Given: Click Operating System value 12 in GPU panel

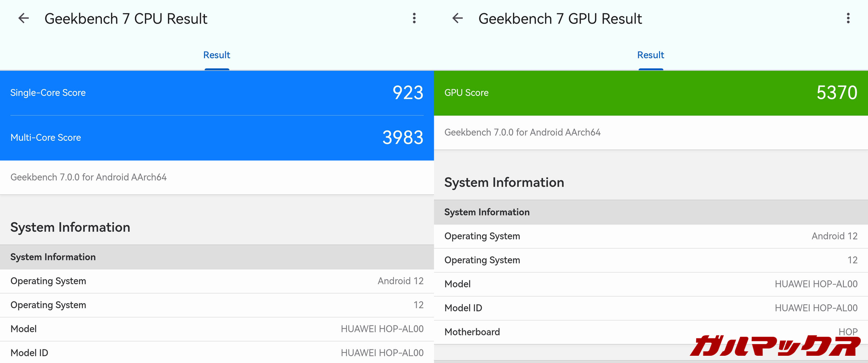Looking at the screenshot, I should tap(852, 260).
